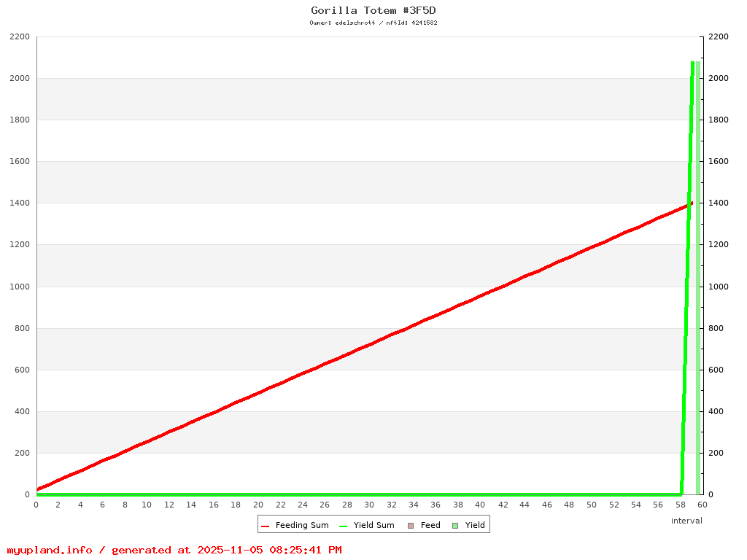The width and height of the screenshot is (747, 560).
Task: Click the red Feeding Sum line at interval 30
Action: click(369, 344)
